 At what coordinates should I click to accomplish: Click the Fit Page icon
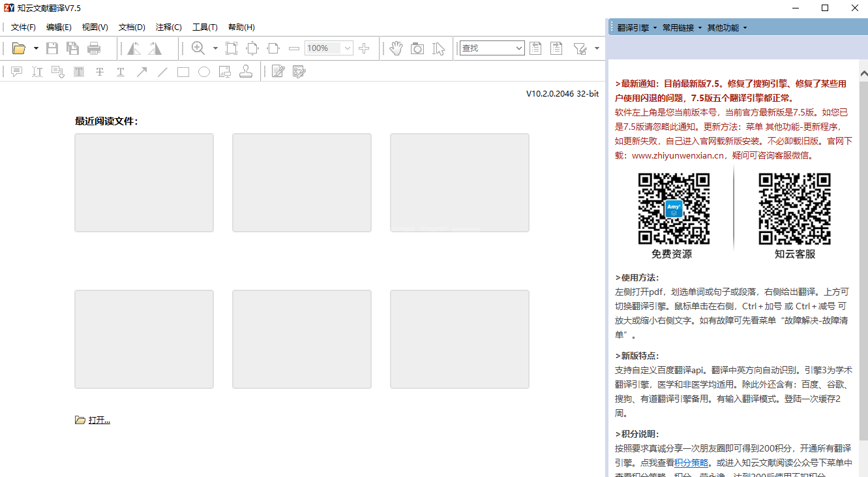252,48
